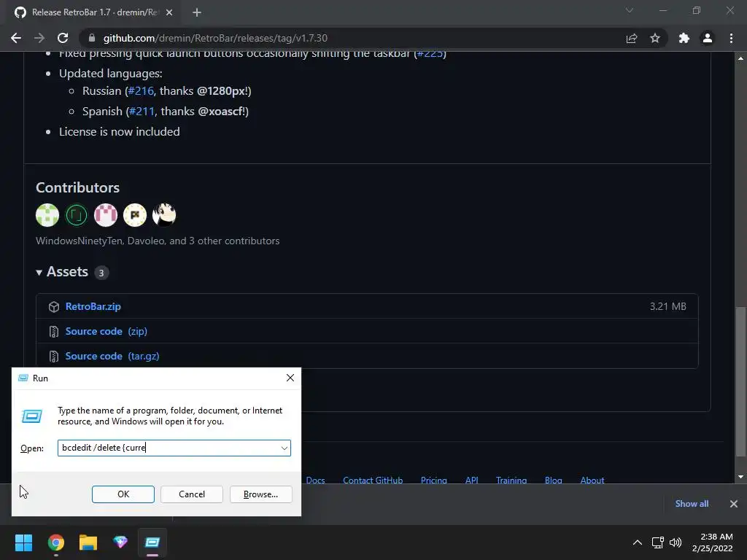This screenshot has height=560, width=747.
Task: Open the volume speaker tray icon
Action: click(676, 542)
